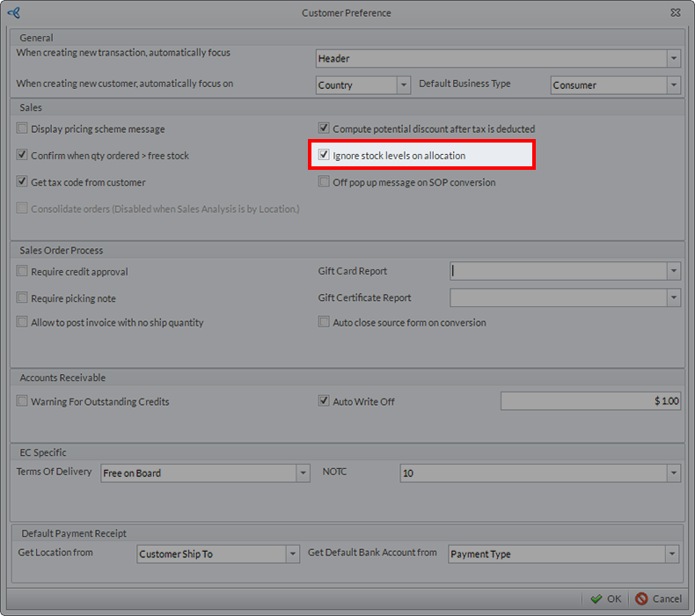The height and width of the screenshot is (616, 695).
Task: Uncheck Ignore stock levels on allocation
Action: (324, 156)
